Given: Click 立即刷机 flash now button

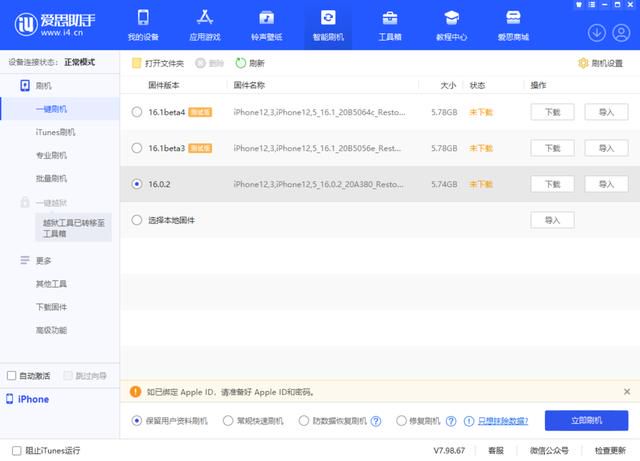Looking at the screenshot, I should pos(586,420).
